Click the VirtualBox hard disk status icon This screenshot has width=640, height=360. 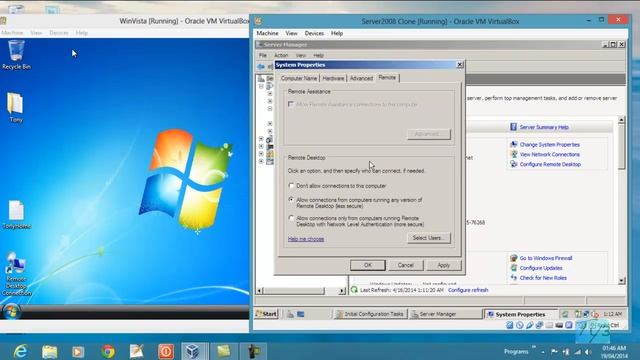click(x=509, y=325)
